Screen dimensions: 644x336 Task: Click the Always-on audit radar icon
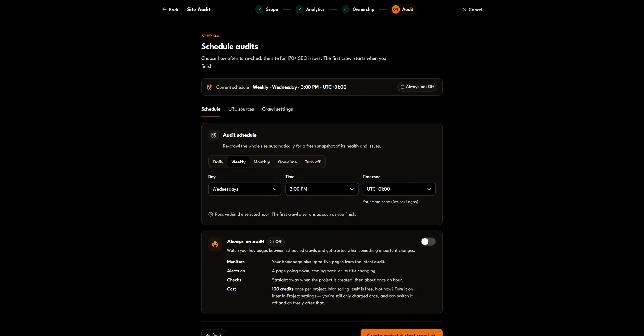click(215, 244)
